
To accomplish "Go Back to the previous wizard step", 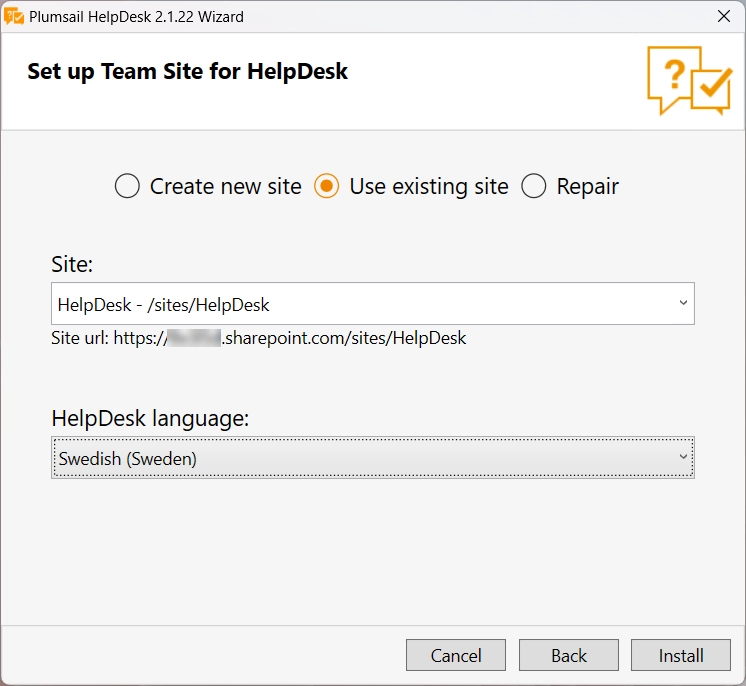I will pos(569,655).
